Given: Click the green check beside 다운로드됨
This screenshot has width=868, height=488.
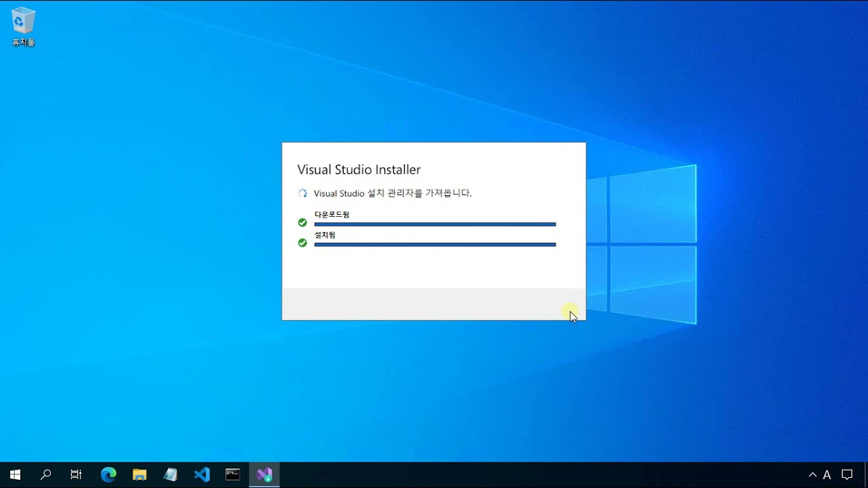Looking at the screenshot, I should tap(302, 222).
